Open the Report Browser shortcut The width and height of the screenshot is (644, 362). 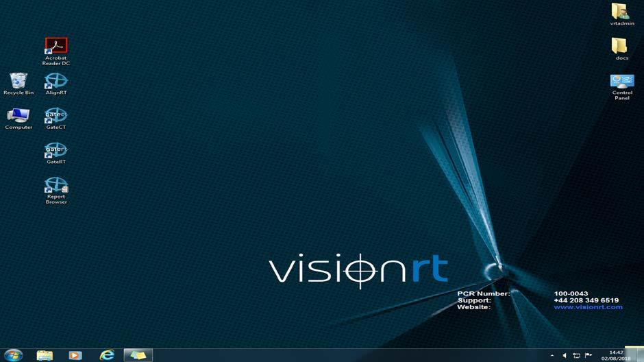pos(56,191)
